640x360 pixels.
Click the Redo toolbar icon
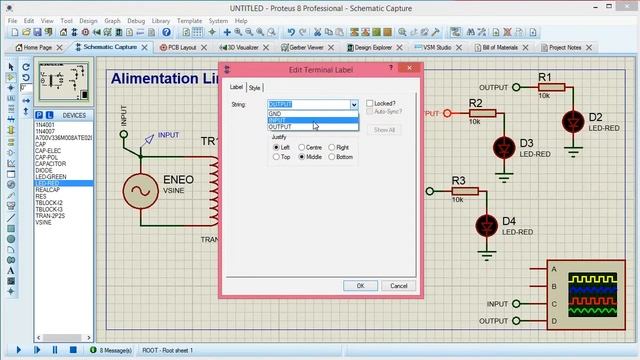click(302, 32)
